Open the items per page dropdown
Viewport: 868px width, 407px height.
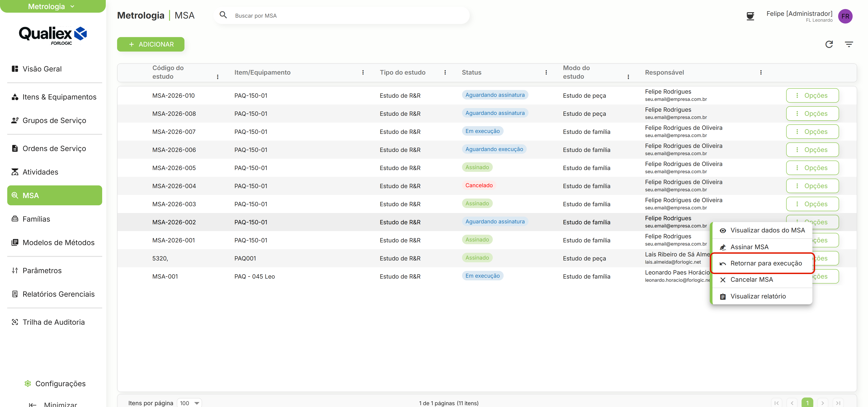pyautogui.click(x=189, y=403)
